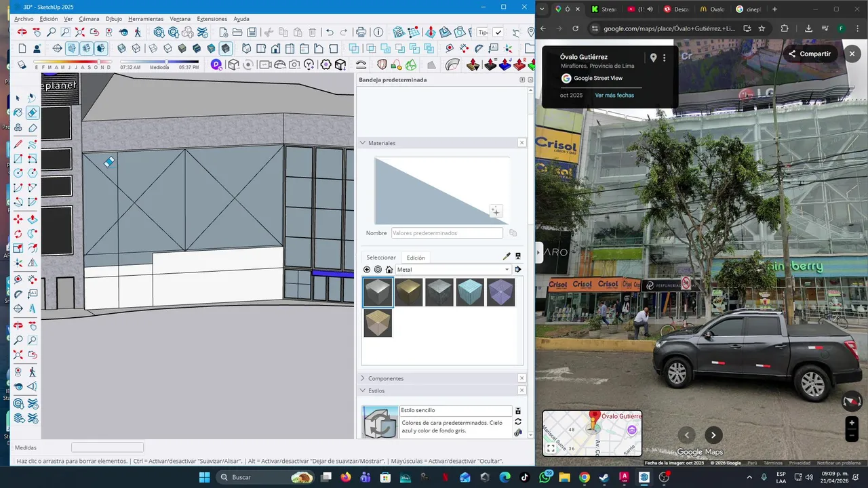Select the Scale tool

click(x=18, y=248)
